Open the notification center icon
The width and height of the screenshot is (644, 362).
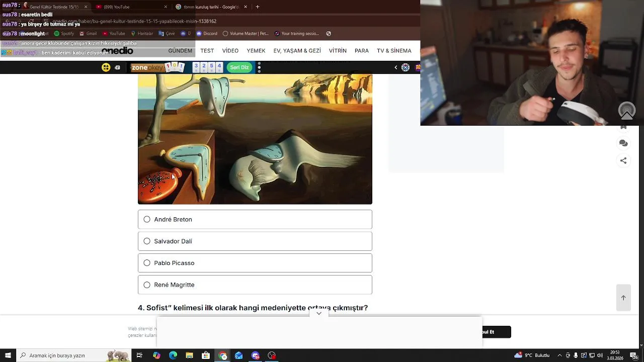[x=635, y=355]
